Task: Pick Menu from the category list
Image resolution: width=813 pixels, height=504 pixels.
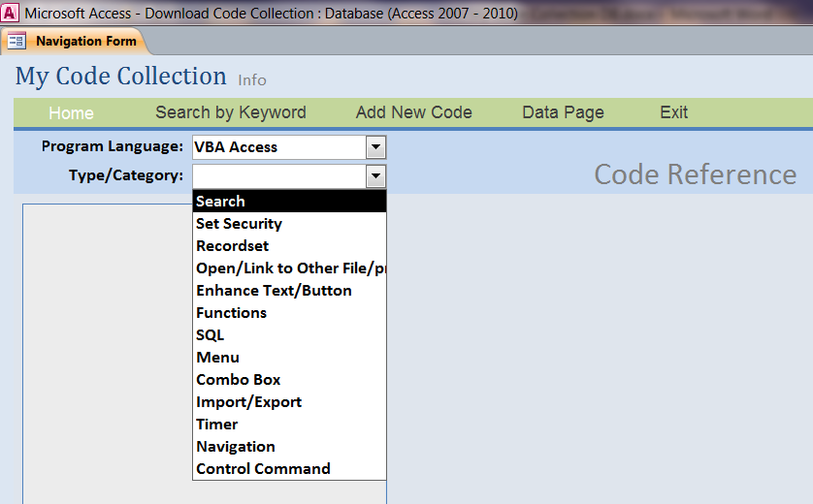Action: [289, 357]
